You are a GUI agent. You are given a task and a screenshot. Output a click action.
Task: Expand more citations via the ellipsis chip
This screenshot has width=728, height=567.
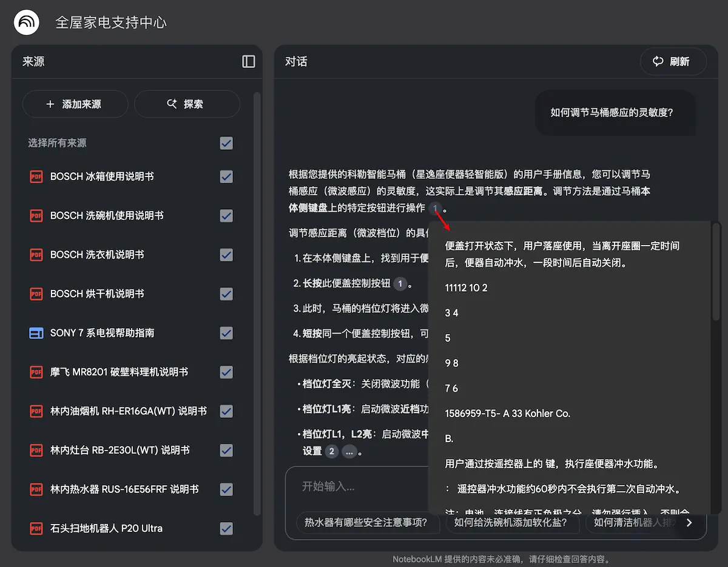(349, 451)
